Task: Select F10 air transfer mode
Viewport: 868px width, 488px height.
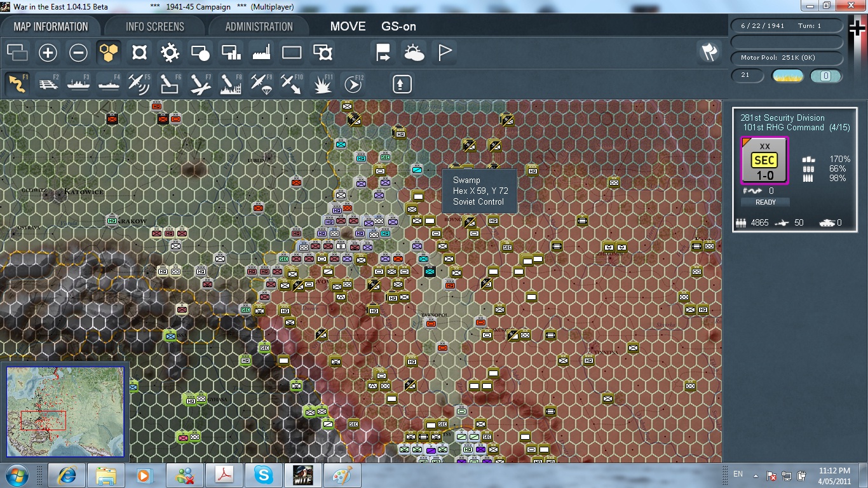Action: 292,84
